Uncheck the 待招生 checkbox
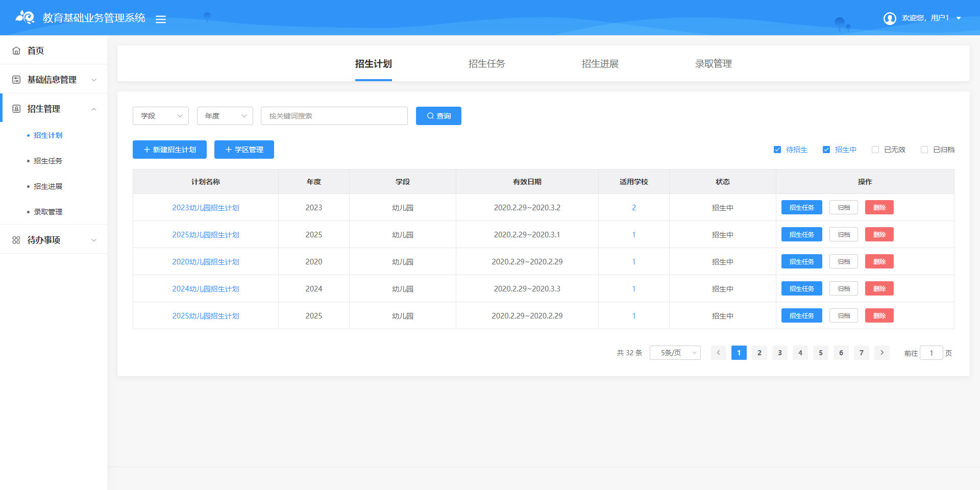980x490 pixels. [x=777, y=150]
